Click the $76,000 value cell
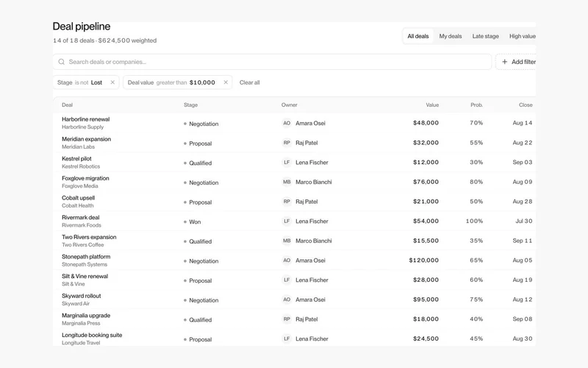 click(x=426, y=182)
